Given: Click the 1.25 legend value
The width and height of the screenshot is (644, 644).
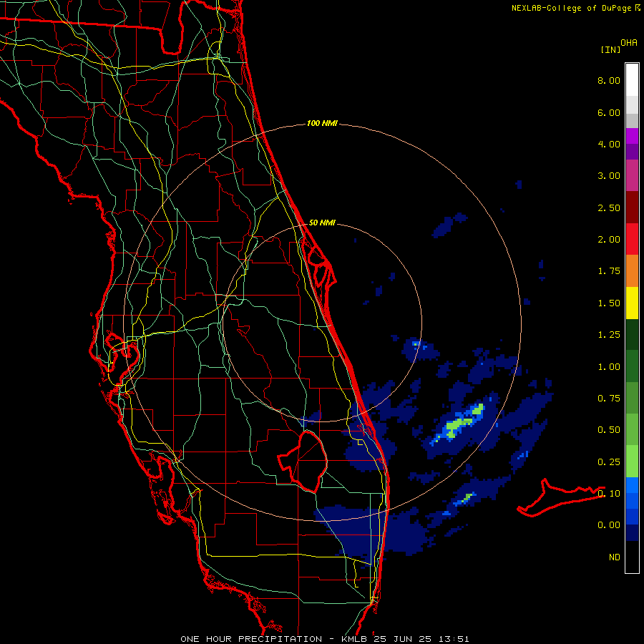Looking at the screenshot, I should pyautogui.click(x=609, y=335).
